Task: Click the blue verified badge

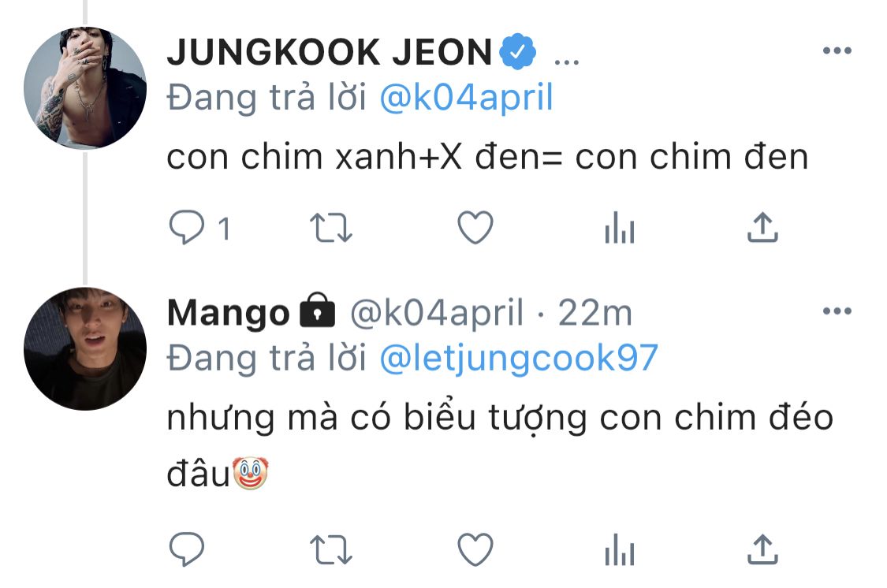Action: pos(517,51)
